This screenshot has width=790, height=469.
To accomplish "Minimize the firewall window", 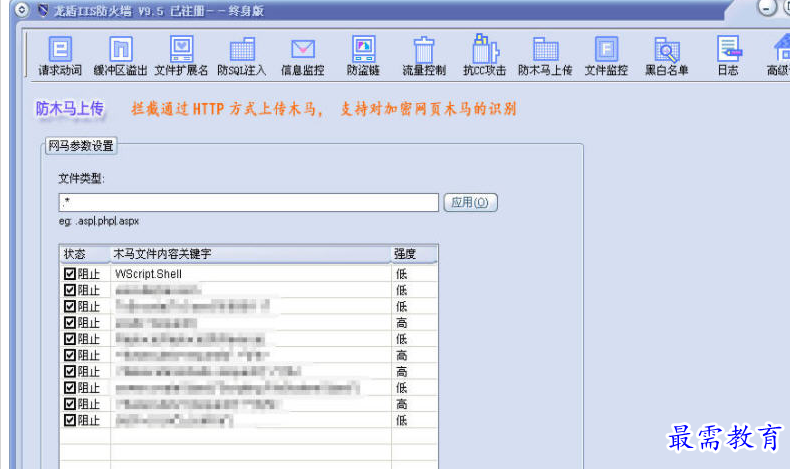I will click(767, 8).
